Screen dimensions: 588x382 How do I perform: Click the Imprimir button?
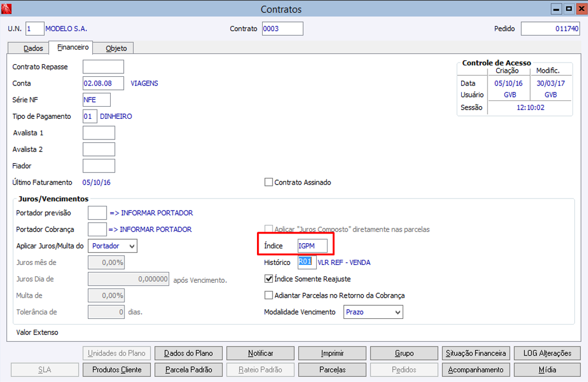332,353
